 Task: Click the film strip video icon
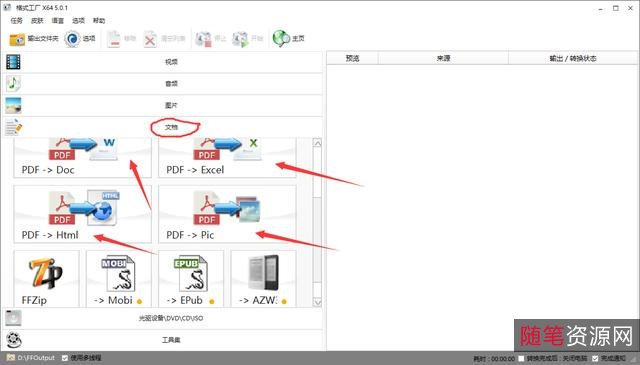pyautogui.click(x=13, y=62)
